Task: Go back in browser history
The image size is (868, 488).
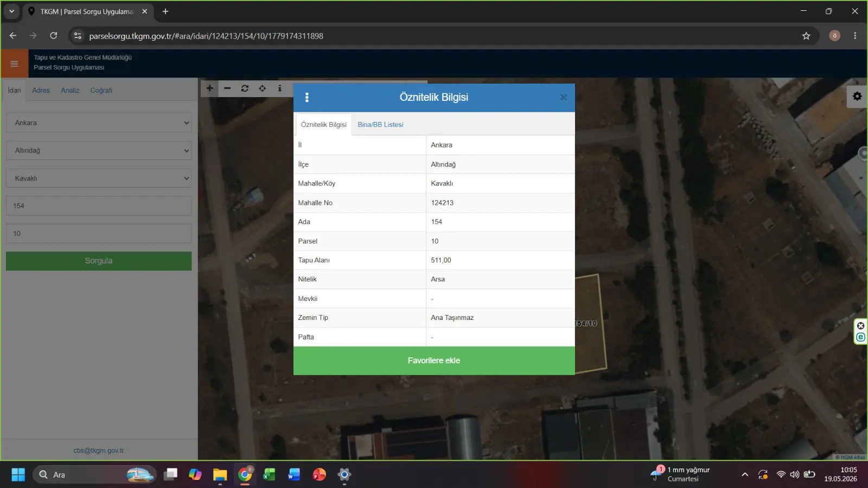Action: (13, 36)
